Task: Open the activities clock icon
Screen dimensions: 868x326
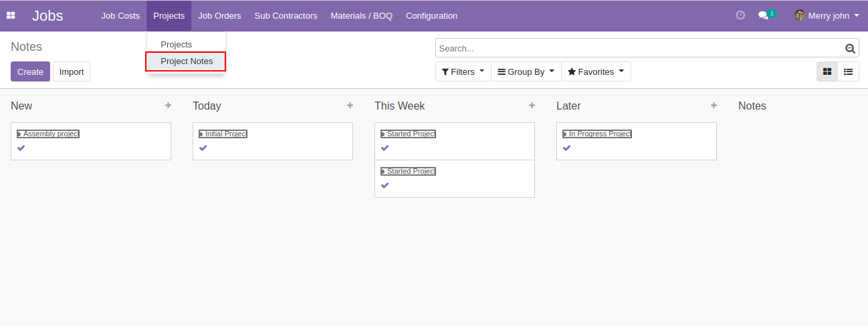Action: (740, 15)
